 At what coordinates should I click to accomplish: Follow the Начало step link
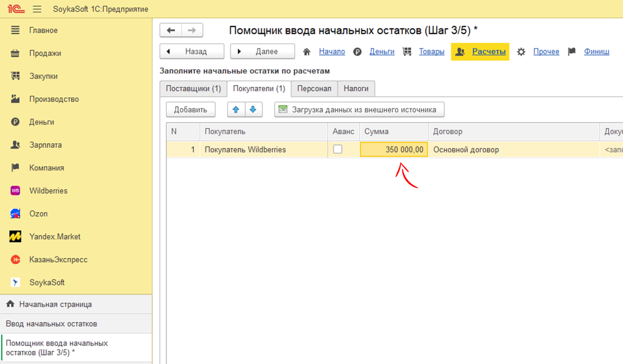332,52
